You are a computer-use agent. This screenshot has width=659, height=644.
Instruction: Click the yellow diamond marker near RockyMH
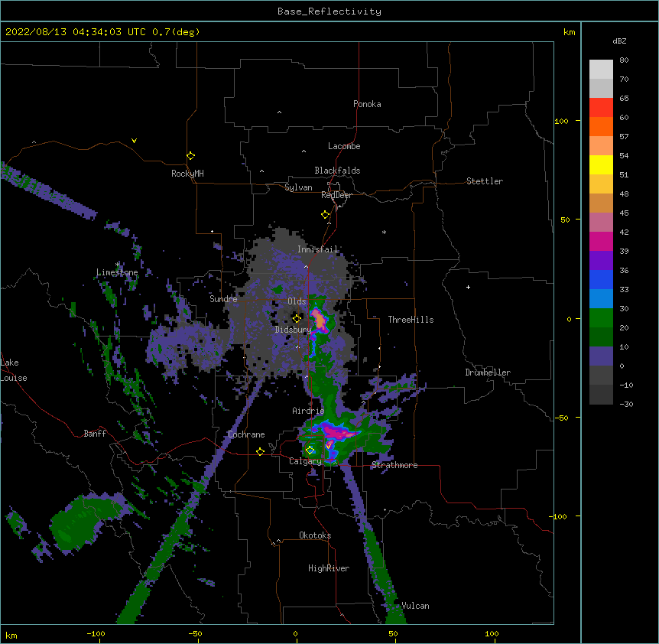click(191, 156)
